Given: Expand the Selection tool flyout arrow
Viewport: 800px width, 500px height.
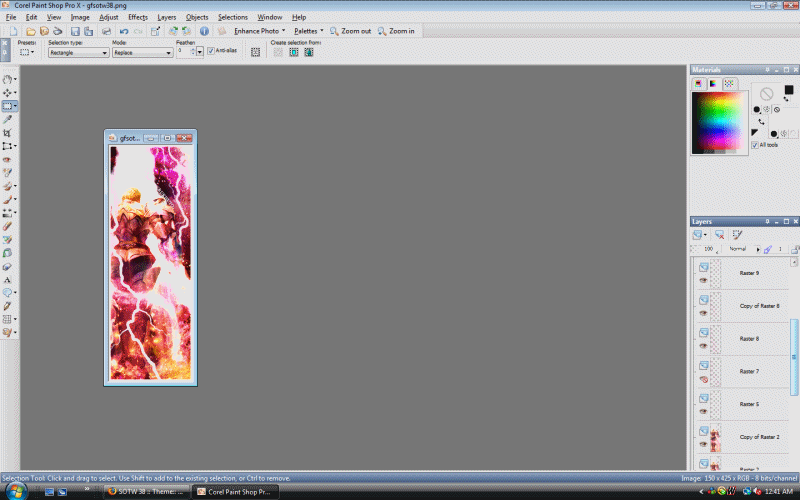Looking at the screenshot, I should coord(16,106).
